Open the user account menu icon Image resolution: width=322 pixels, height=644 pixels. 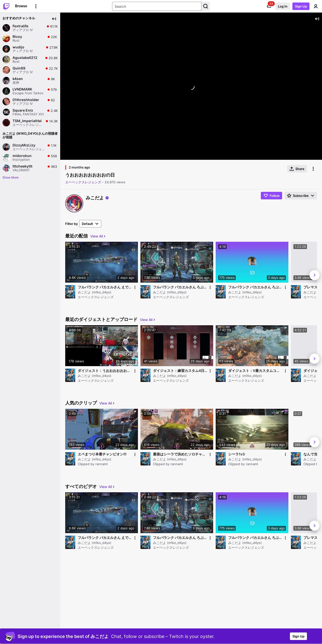pyautogui.click(x=316, y=6)
